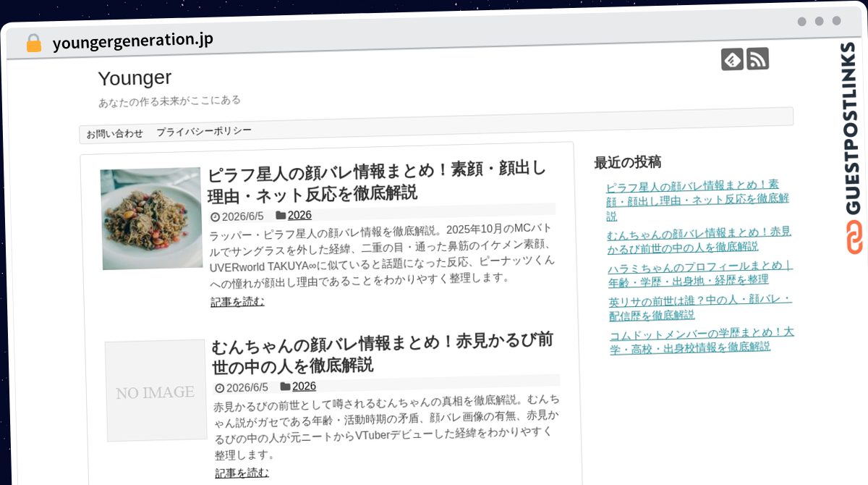The width and height of the screenshot is (868, 485).
Task: Open the お問い合わせ menu item
Action: (114, 134)
